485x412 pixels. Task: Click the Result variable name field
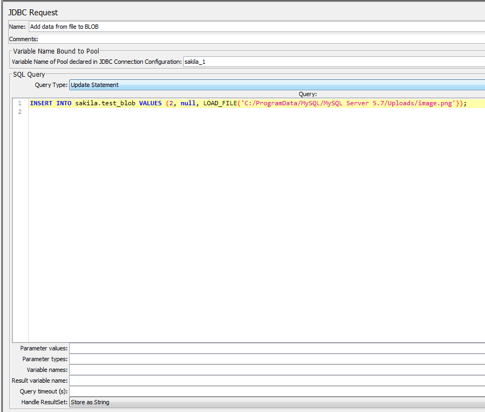[x=277, y=380]
